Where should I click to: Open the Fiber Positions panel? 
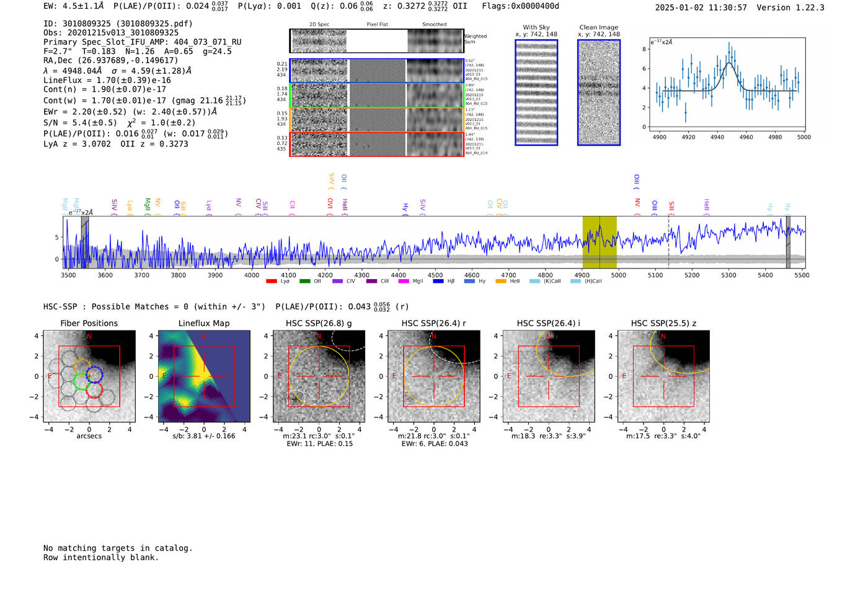click(x=89, y=376)
